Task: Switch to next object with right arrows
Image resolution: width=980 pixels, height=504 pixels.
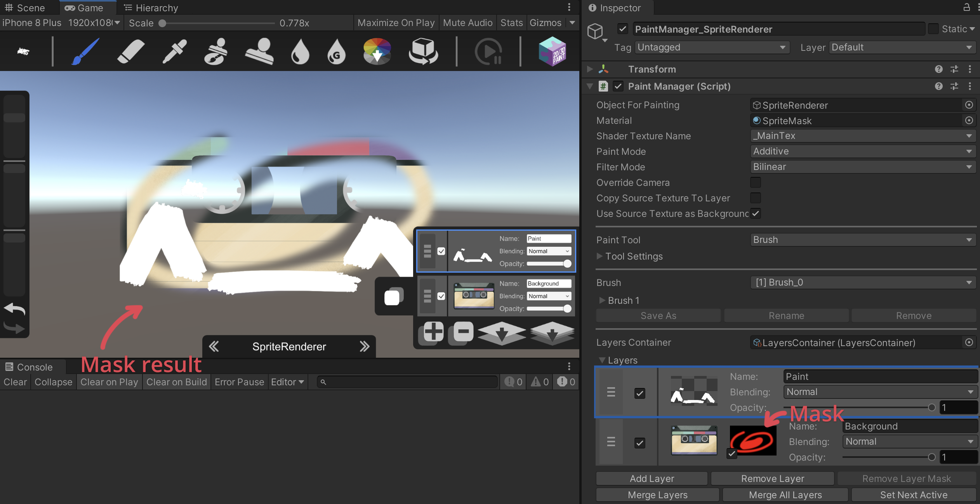Action: click(364, 346)
